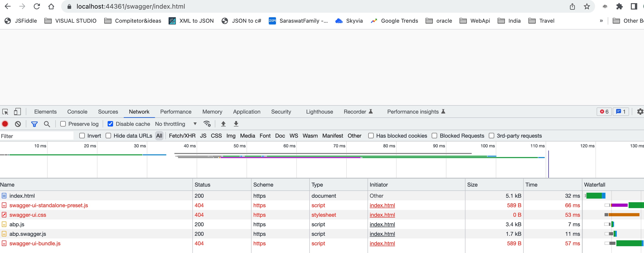Click the record network log button
The width and height of the screenshot is (644, 253).
click(x=5, y=124)
